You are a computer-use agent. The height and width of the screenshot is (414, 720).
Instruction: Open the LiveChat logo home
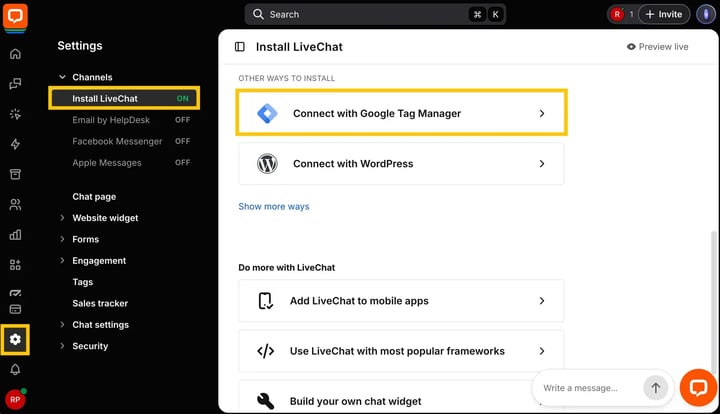(x=15, y=17)
